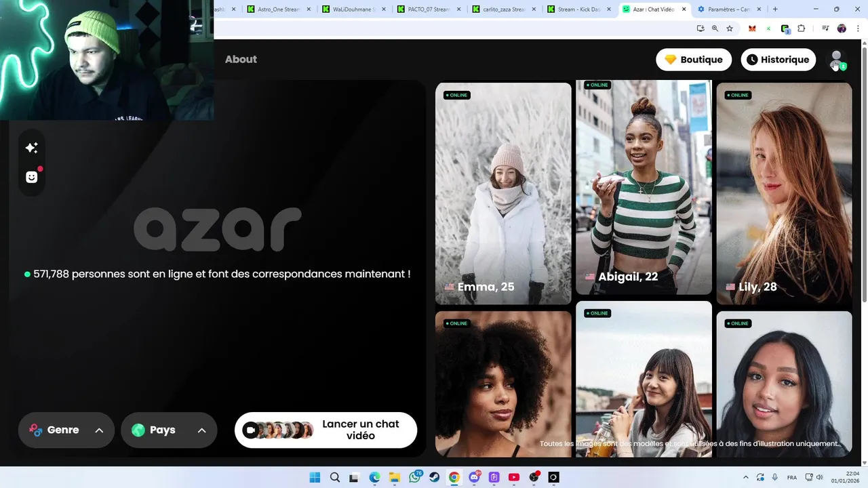Click the microphone icon in system tray
This screenshot has height=488, width=868.
pos(774,477)
